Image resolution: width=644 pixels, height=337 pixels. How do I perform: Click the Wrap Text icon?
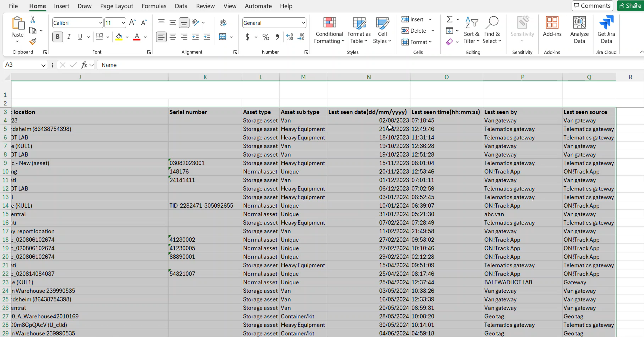point(223,23)
